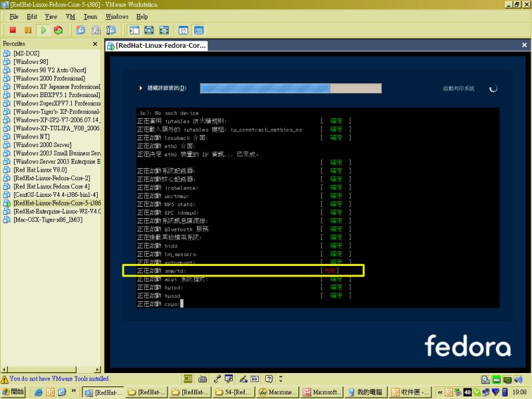Open the Windows menu

(117, 16)
